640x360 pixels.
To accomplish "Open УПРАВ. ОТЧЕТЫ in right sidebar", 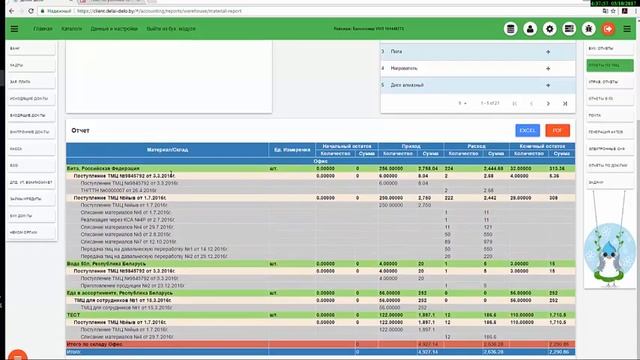I will (610, 82).
